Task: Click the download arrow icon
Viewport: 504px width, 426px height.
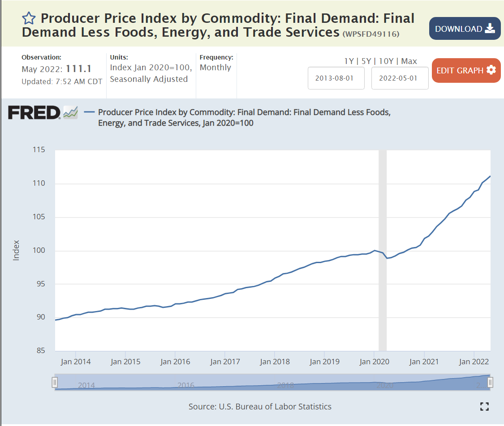Action: pos(490,29)
